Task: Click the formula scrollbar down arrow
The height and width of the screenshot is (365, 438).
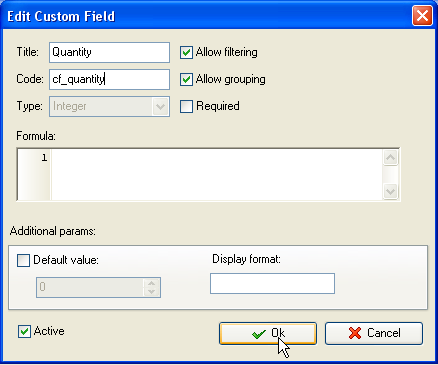Action: (x=390, y=191)
